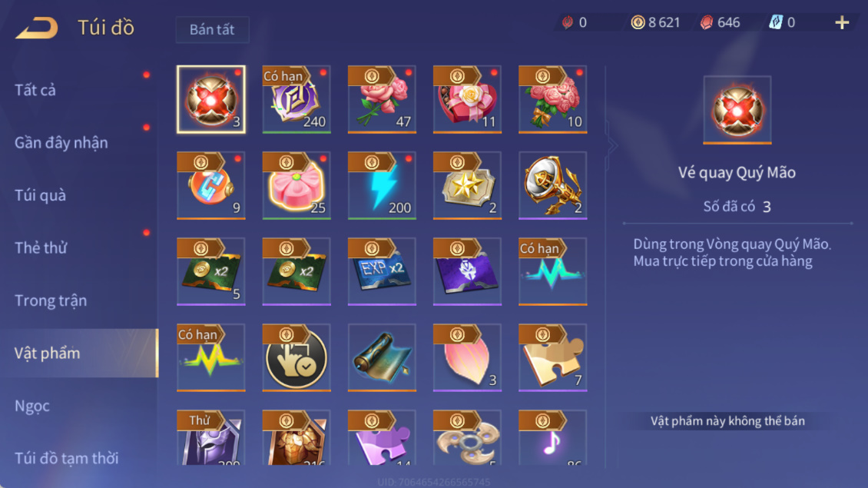Select the Gần đây nhận tab
Screen dimensions: 868x488
pyautogui.click(x=61, y=142)
